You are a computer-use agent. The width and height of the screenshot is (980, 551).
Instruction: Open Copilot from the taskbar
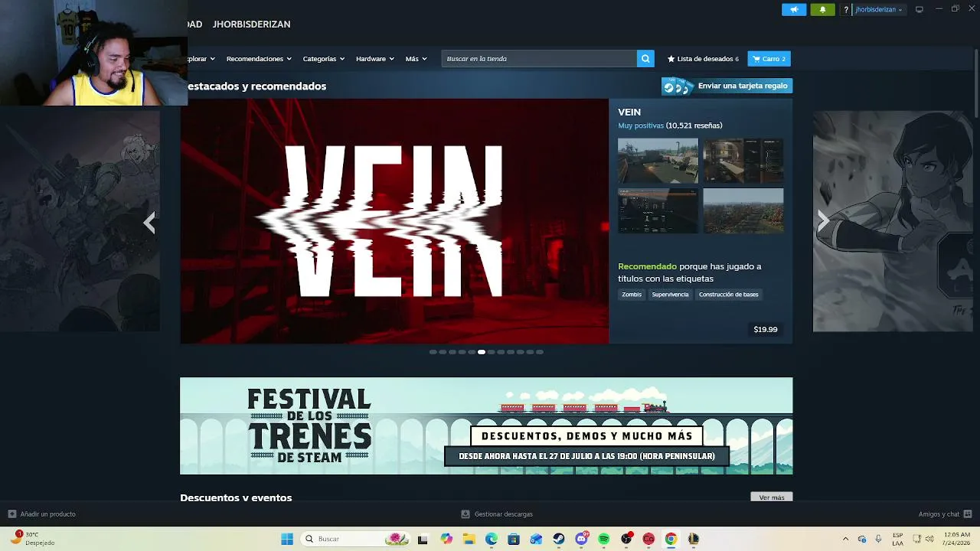446,539
